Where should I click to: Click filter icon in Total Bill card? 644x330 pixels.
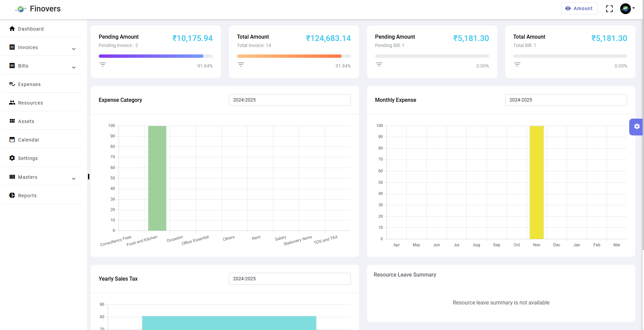[x=517, y=65]
